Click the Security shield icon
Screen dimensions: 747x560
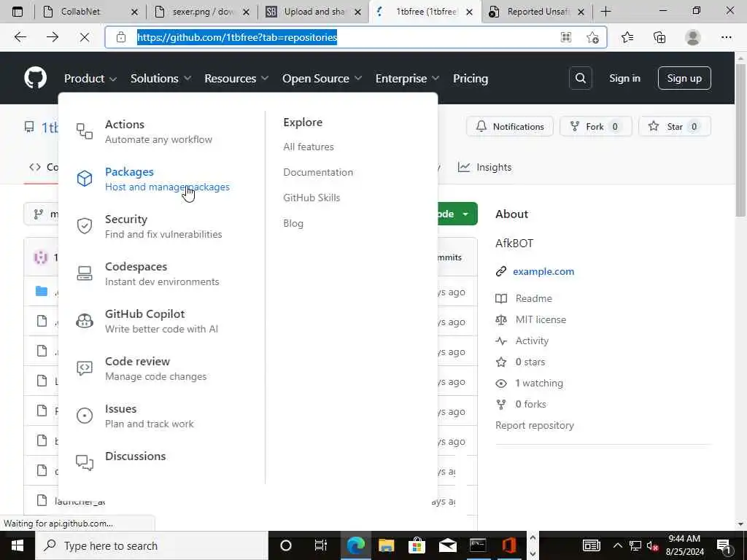pyautogui.click(x=85, y=226)
